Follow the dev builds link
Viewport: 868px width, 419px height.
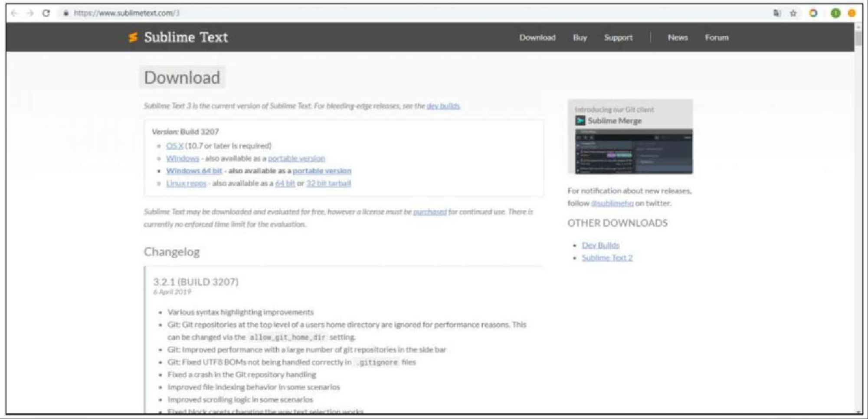pyautogui.click(x=443, y=106)
